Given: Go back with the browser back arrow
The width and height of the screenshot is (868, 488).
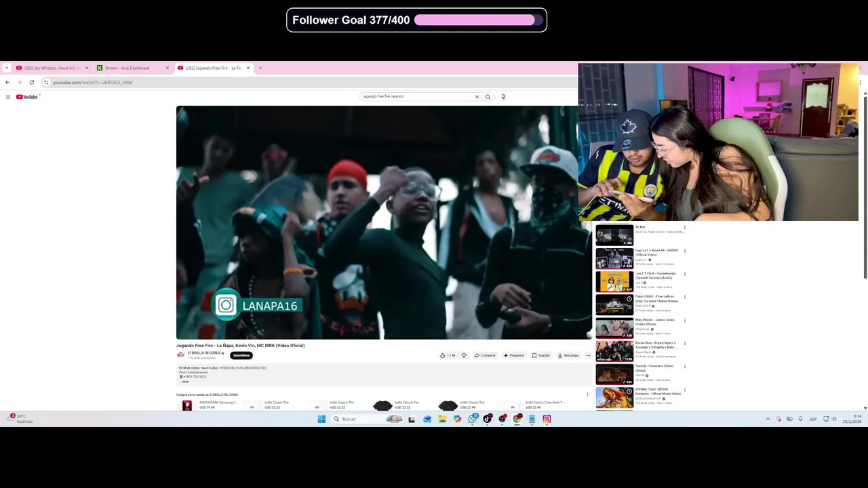Looking at the screenshot, I should point(7,82).
